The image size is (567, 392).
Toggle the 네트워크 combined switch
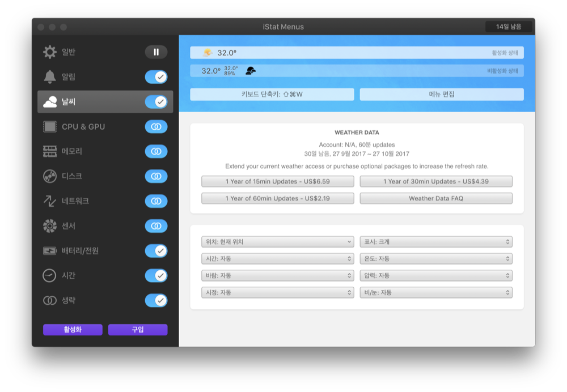tap(156, 201)
